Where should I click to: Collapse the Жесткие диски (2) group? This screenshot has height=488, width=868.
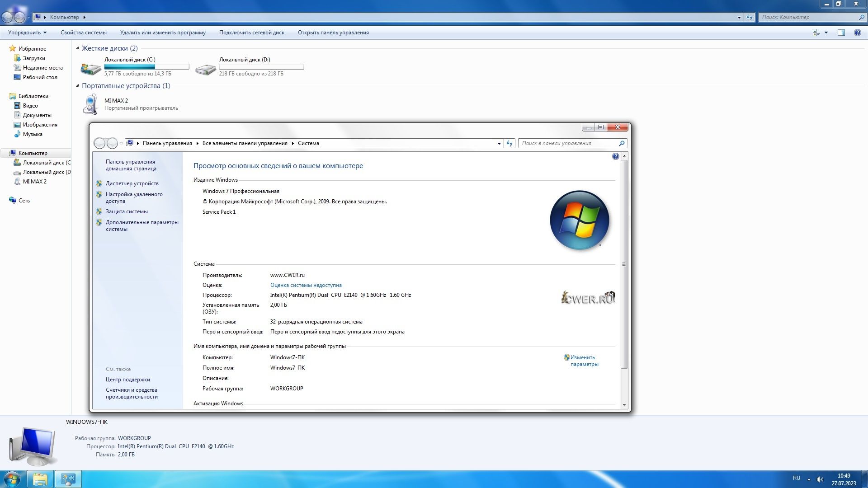(77, 48)
